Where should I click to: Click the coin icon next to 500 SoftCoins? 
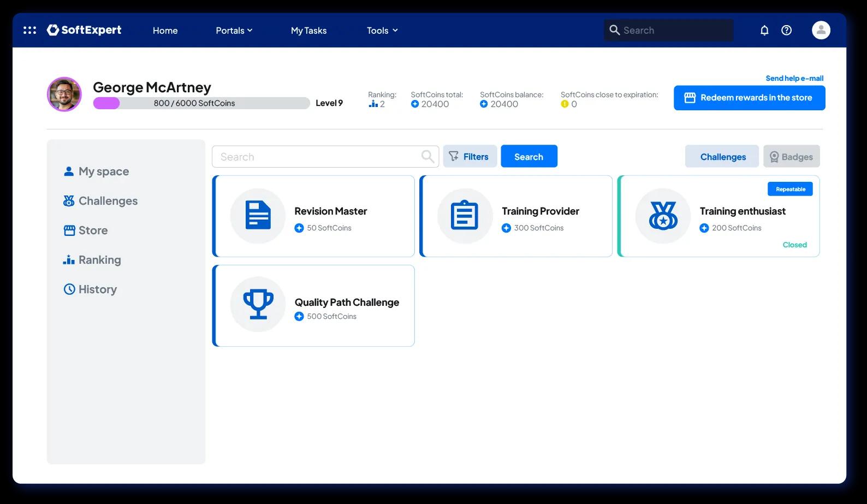(299, 317)
